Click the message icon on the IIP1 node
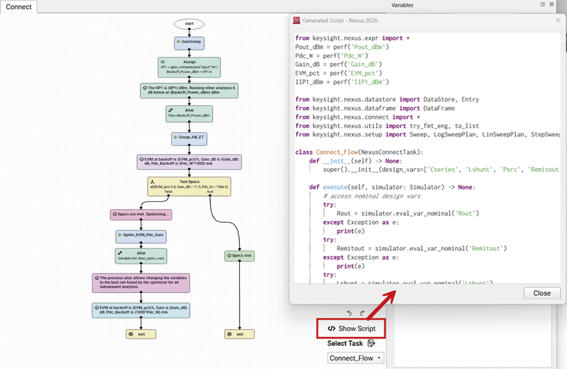The image size is (567, 369). (145, 88)
